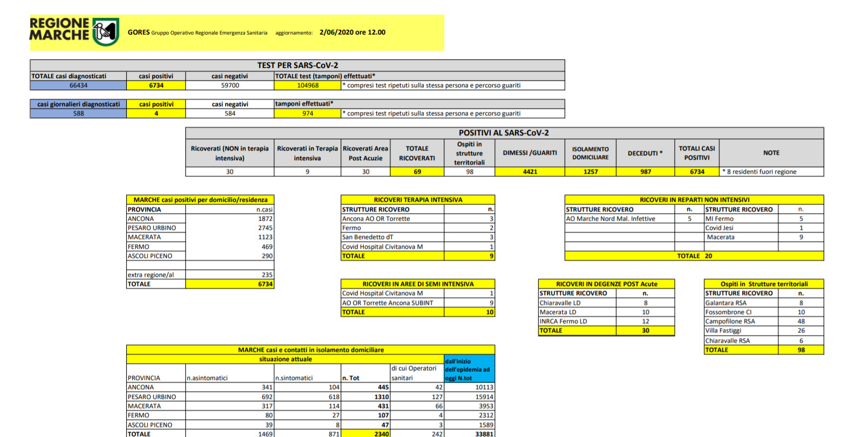The height and width of the screenshot is (437, 868).
Task: Click the TOTALE 20 non-intensive row
Action: pos(694,256)
